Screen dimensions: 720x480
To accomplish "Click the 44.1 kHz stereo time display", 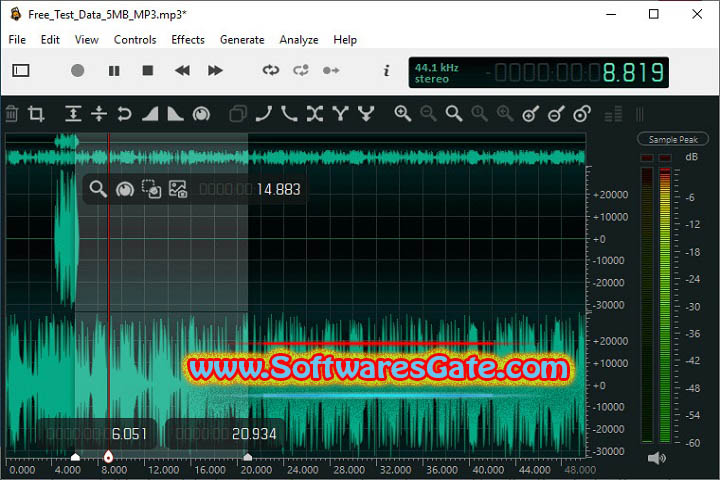I will (539, 73).
